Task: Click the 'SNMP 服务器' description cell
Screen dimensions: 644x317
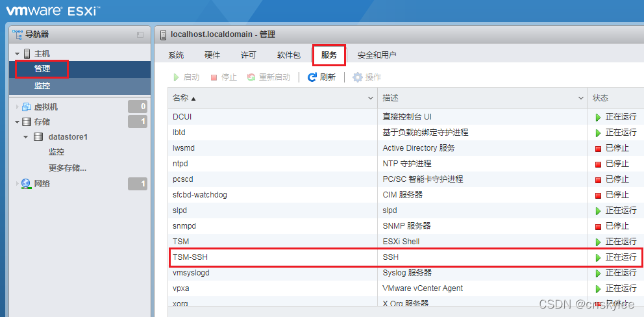Action: [x=406, y=225]
